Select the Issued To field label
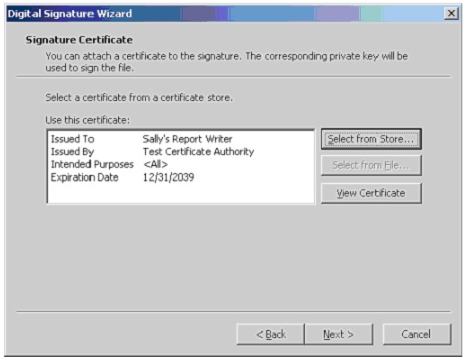The height and width of the screenshot is (363, 467). click(x=72, y=139)
